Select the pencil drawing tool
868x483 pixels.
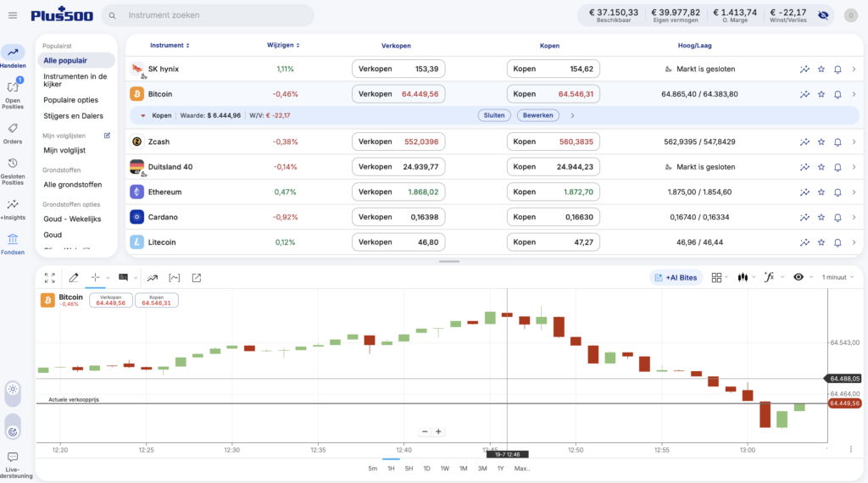point(73,278)
